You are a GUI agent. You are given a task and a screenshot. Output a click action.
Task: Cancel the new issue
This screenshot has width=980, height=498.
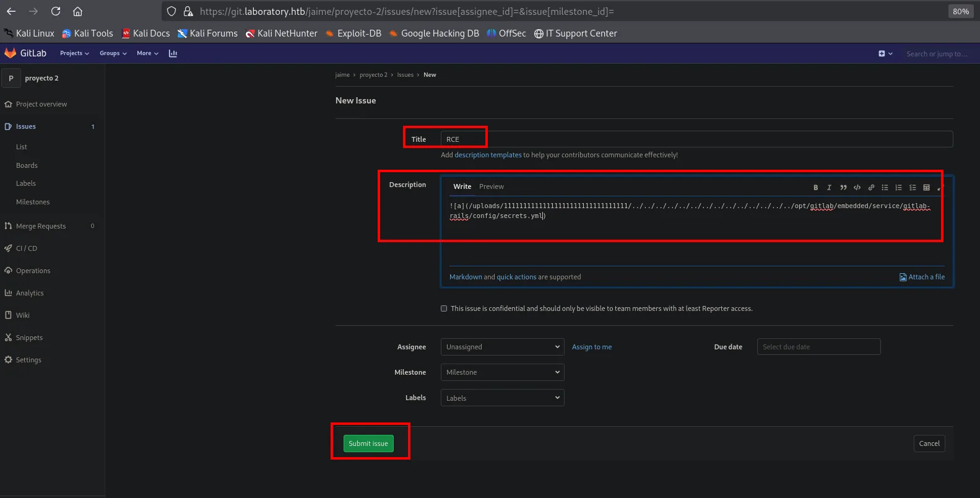click(929, 443)
